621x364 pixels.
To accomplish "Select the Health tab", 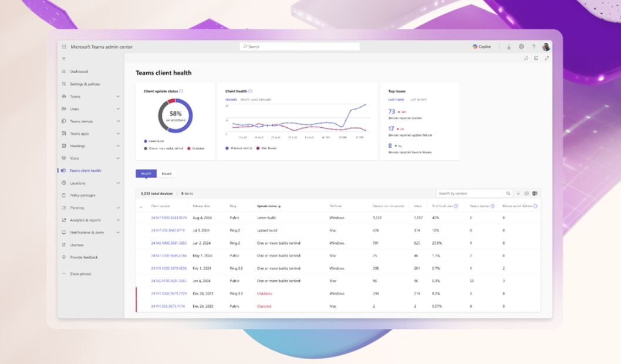I will (x=146, y=174).
